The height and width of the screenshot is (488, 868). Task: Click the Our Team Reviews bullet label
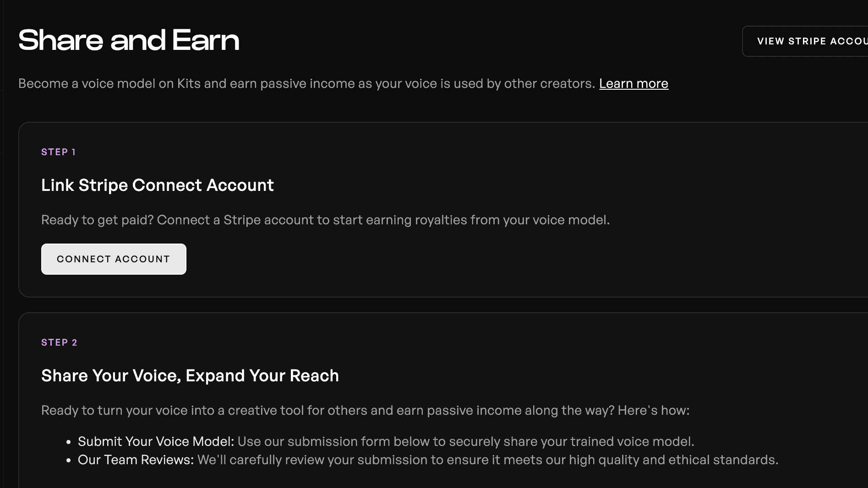coord(136,460)
